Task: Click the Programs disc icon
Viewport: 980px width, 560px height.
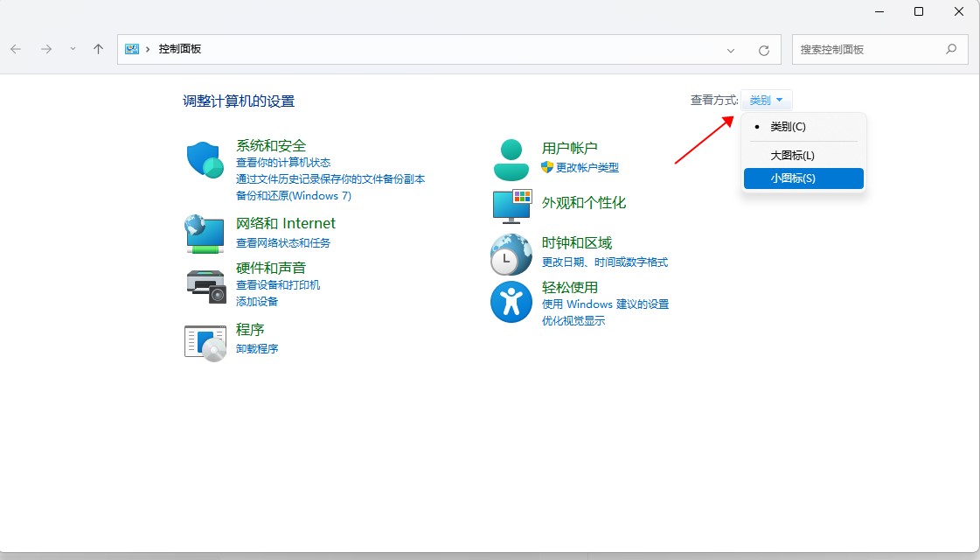Action: [x=205, y=341]
